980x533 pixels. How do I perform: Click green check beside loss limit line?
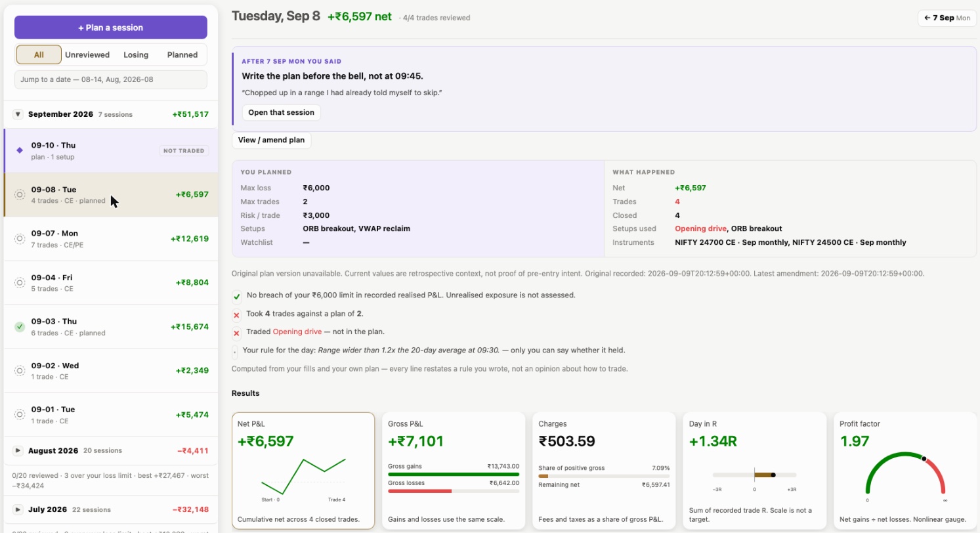coord(237,296)
